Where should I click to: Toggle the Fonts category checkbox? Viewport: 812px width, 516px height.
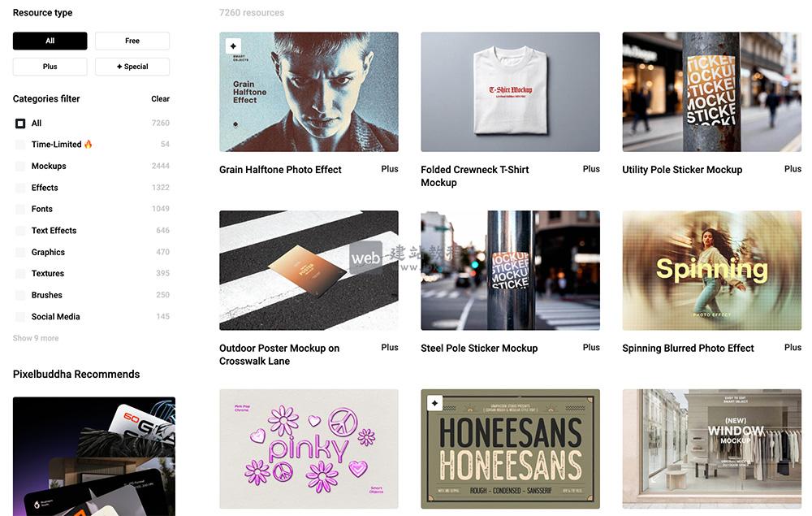click(20, 210)
